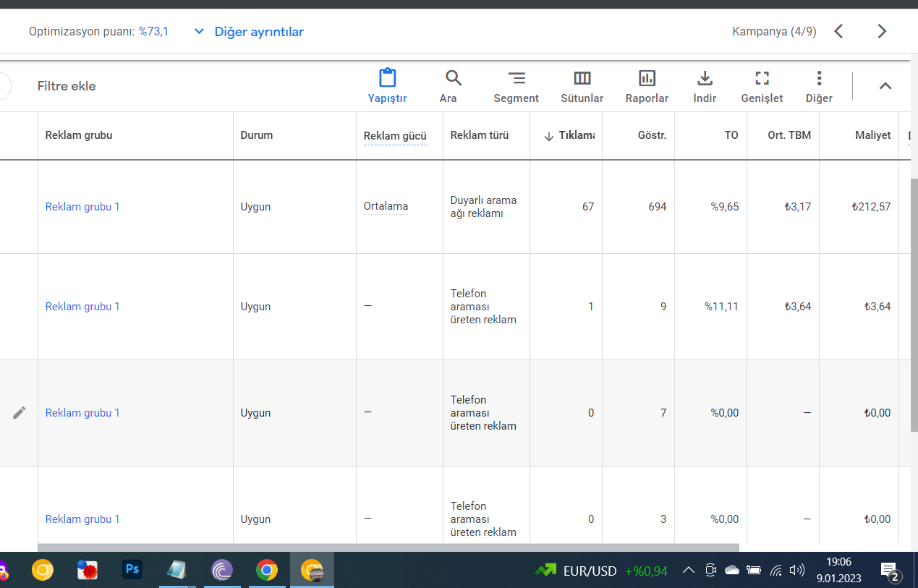Click the pencil edit icon in the 7-impressions row
The image size is (918, 588).
20,412
